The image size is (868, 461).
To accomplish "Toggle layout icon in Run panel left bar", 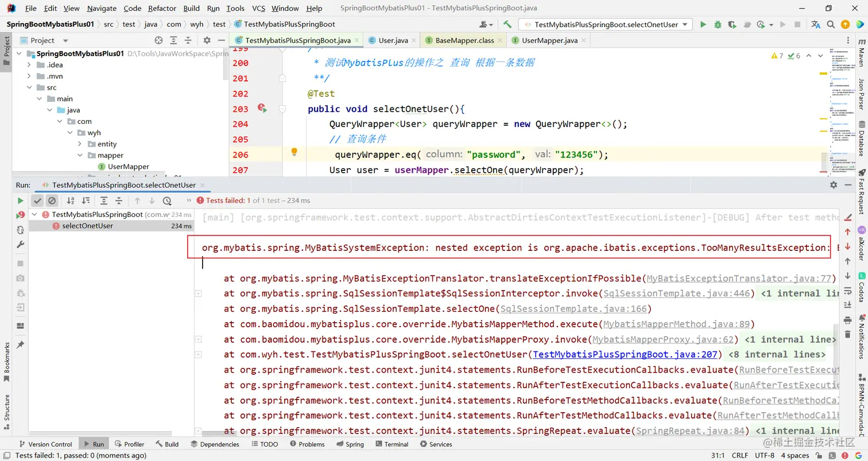I will coord(20,326).
